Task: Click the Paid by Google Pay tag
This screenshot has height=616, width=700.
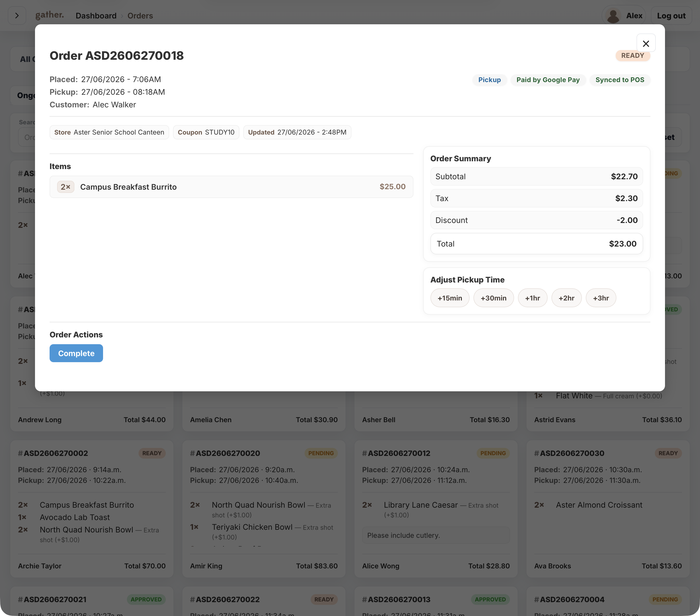Action: click(548, 80)
